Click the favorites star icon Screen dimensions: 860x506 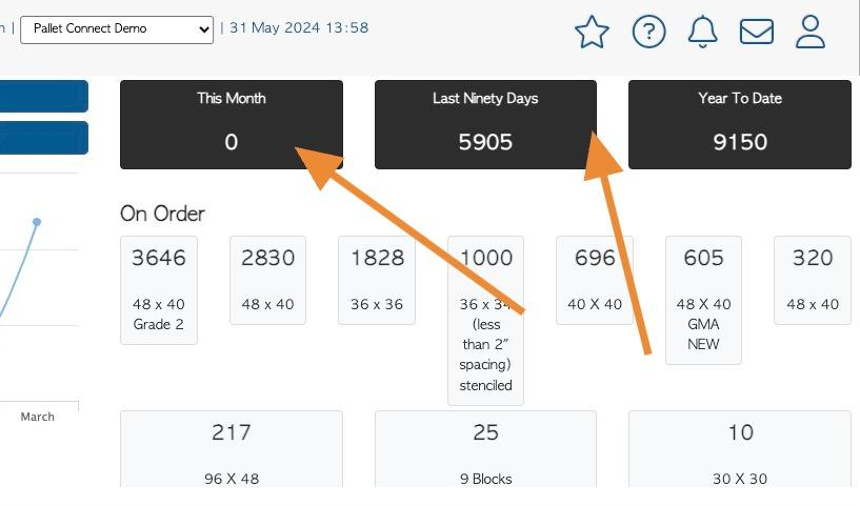592,32
